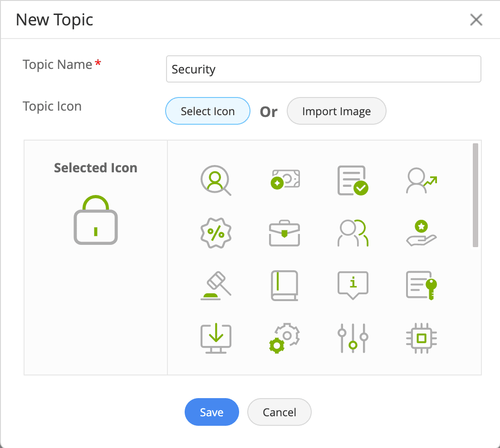The image size is (500, 448).
Task: Pick the sliders adjustment icon
Action: coord(353,338)
